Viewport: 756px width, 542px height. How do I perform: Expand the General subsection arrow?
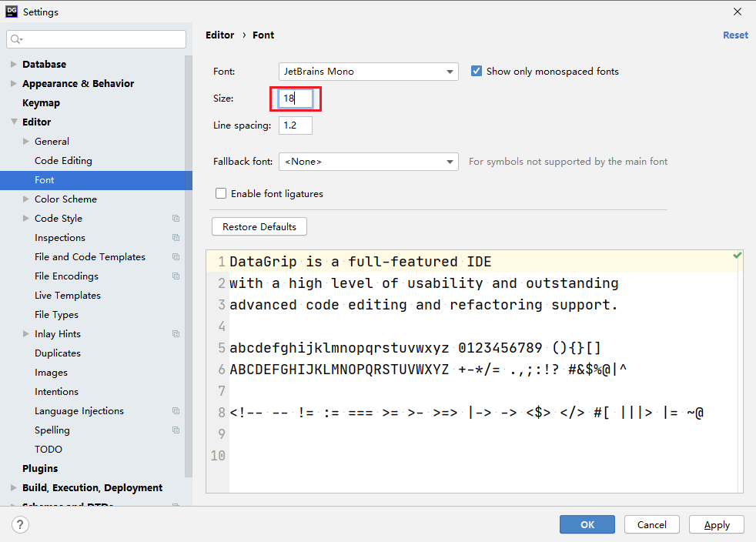click(26, 142)
